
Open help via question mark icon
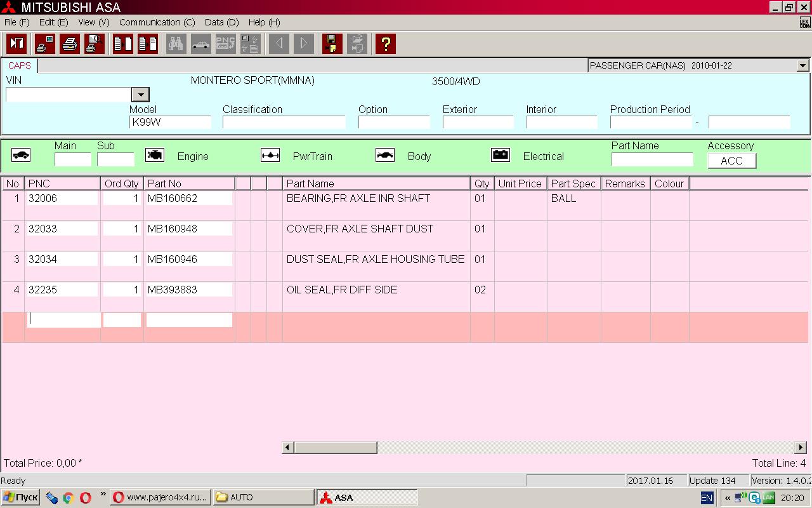point(385,44)
